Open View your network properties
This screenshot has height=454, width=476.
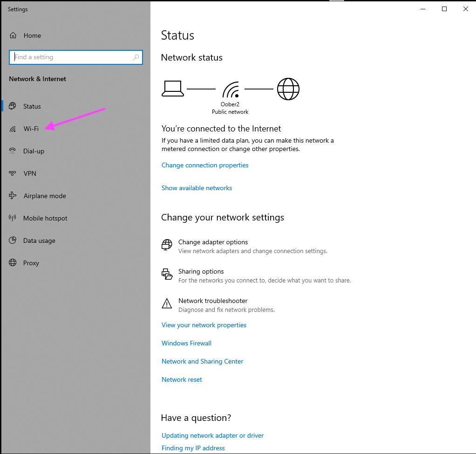(x=204, y=325)
